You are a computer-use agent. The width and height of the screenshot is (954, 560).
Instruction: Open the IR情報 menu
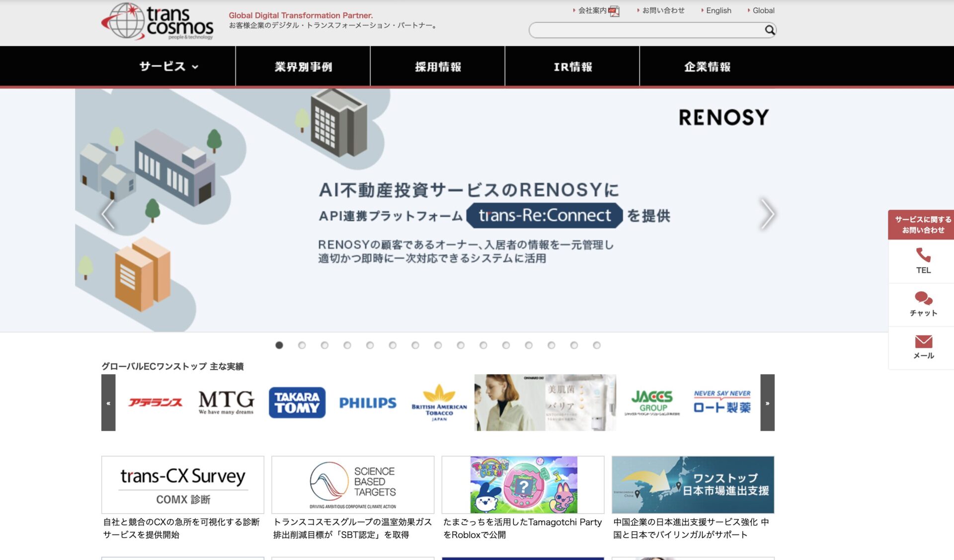point(572,66)
